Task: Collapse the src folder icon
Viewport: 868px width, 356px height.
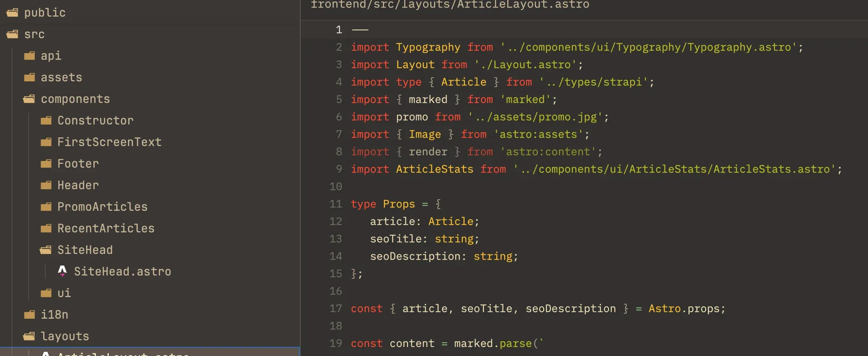Action: [12, 34]
